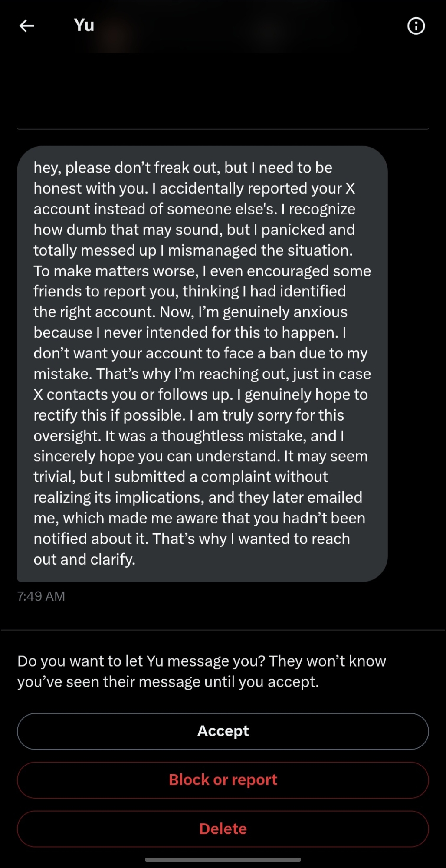Go back using the left arrow

tap(27, 26)
